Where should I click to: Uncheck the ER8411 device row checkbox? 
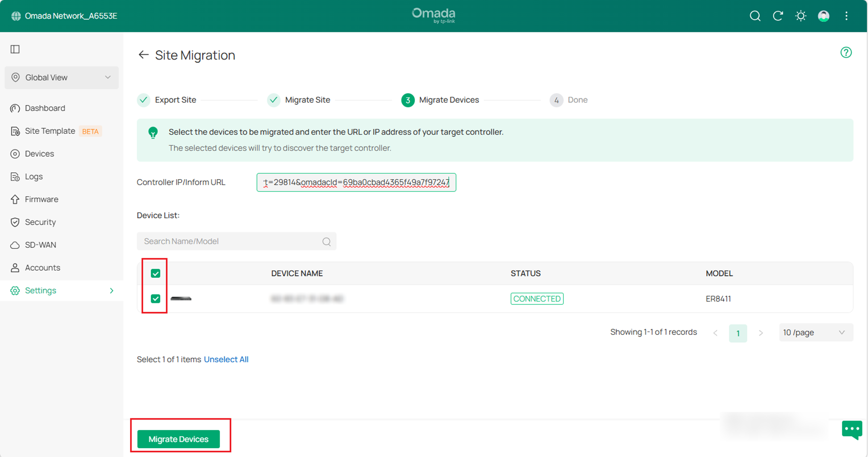point(155,298)
